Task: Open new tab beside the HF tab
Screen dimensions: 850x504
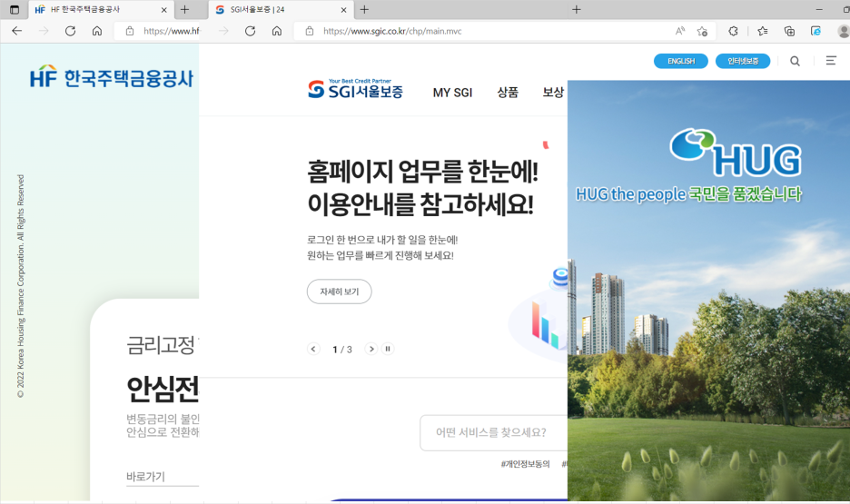Action: coord(185,10)
